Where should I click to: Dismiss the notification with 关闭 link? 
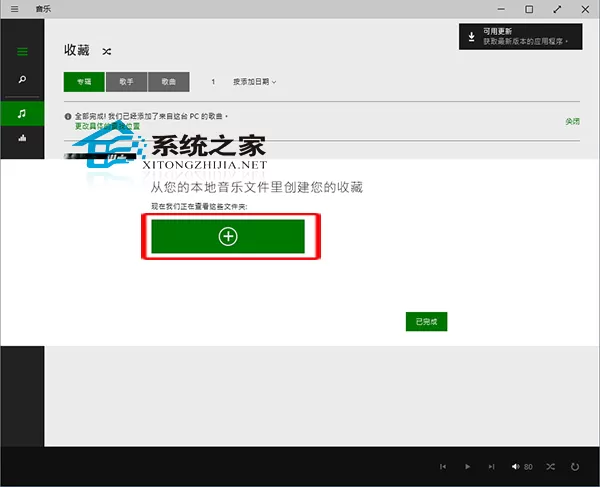coord(572,122)
